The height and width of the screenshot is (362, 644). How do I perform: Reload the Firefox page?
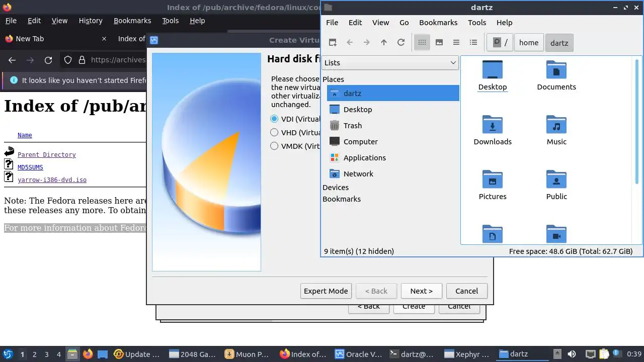pos(48,60)
